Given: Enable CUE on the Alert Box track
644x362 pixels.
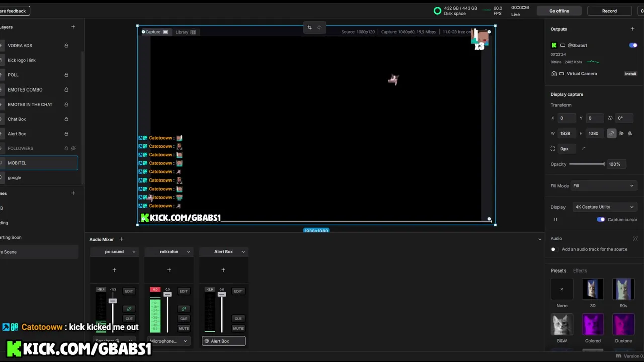Looking at the screenshot, I should [238, 319].
